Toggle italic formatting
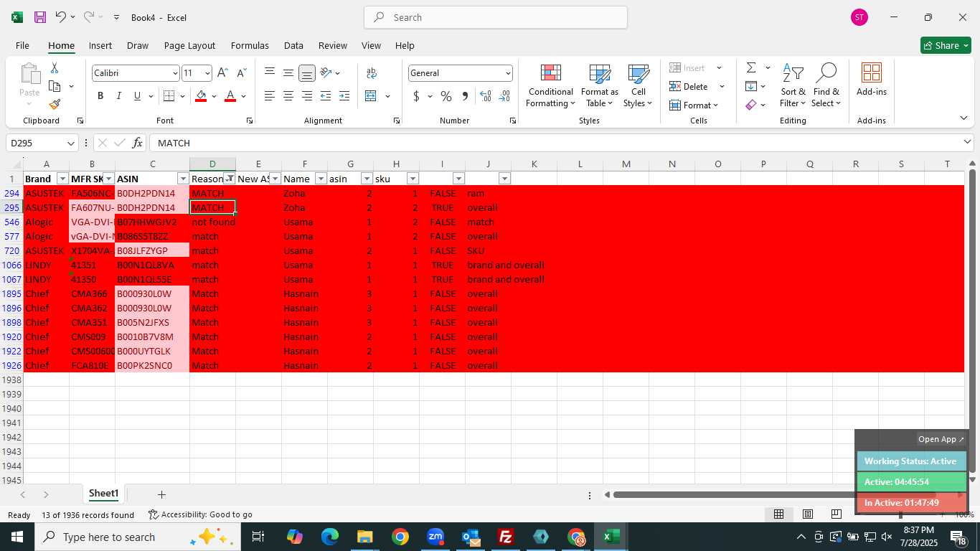Viewport: 980px width, 551px height. tap(118, 96)
